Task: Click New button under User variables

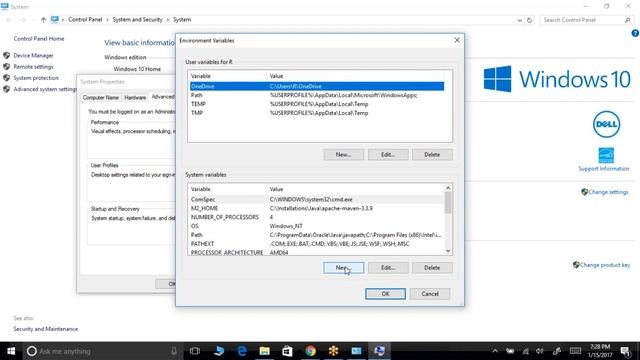Action: coord(343,155)
